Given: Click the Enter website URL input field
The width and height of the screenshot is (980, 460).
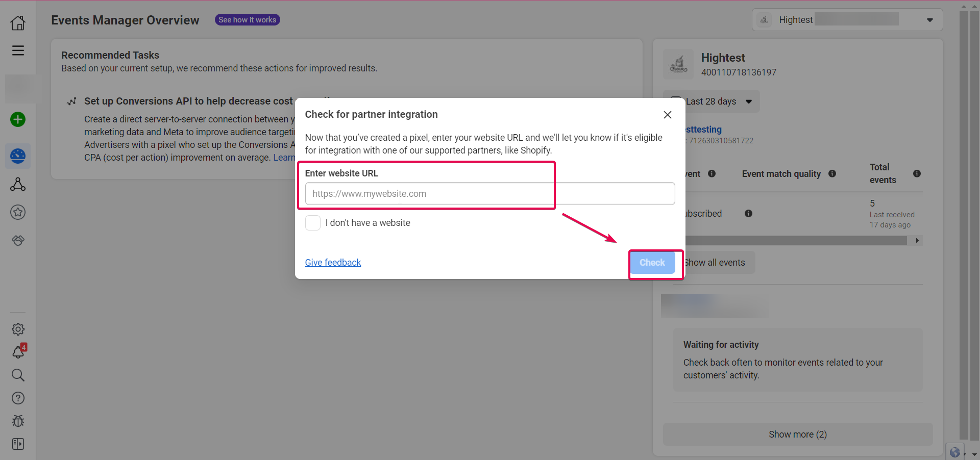Looking at the screenshot, I should 489,194.
